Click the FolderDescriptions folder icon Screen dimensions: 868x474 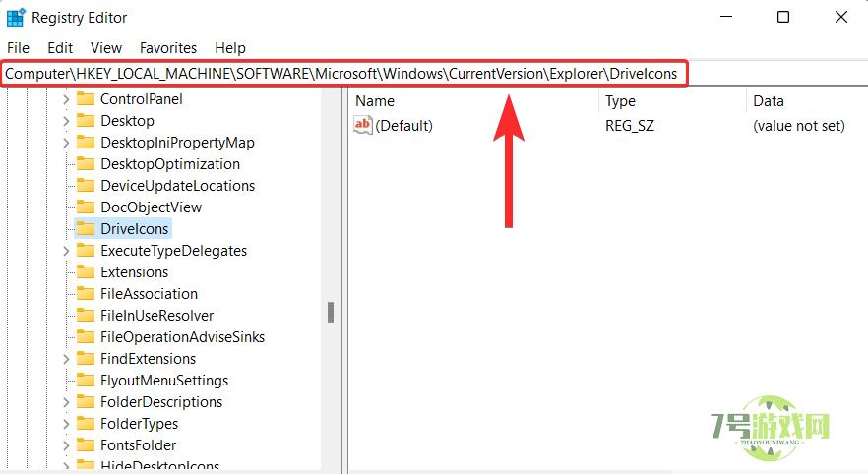[x=86, y=401]
